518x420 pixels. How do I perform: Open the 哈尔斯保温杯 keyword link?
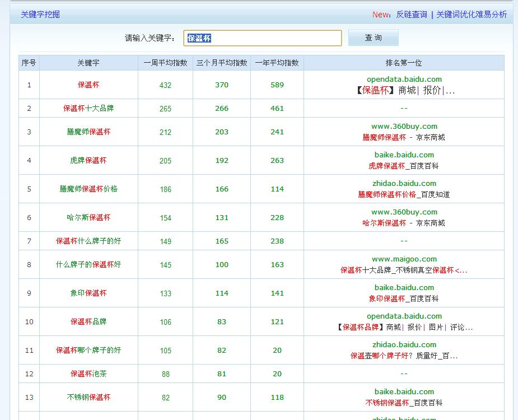88,218
